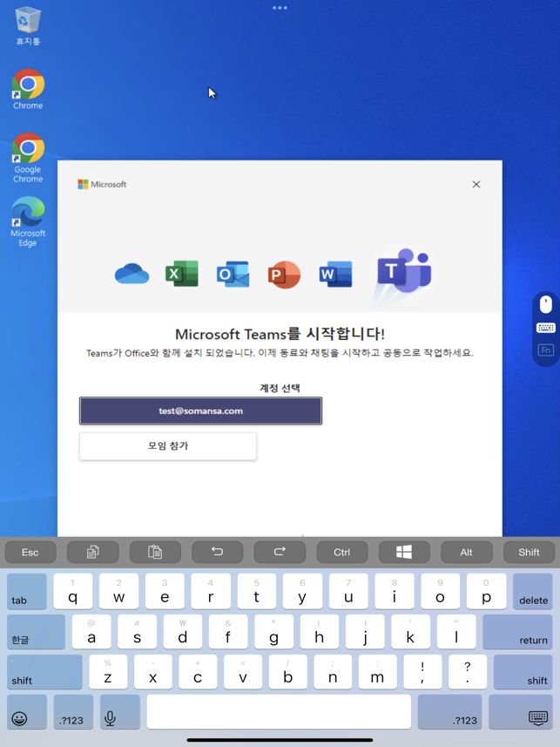
Task: Tap the t key
Action: click(257, 591)
